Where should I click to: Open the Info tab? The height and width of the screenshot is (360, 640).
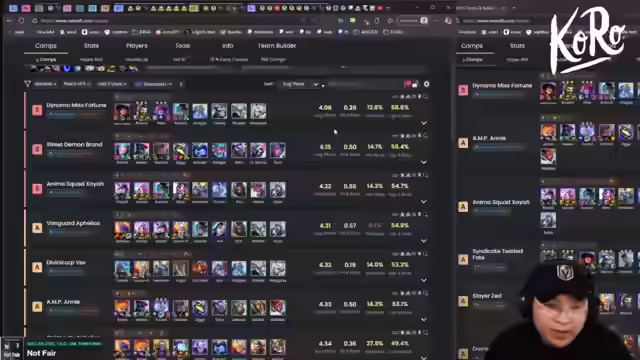pyautogui.click(x=228, y=46)
